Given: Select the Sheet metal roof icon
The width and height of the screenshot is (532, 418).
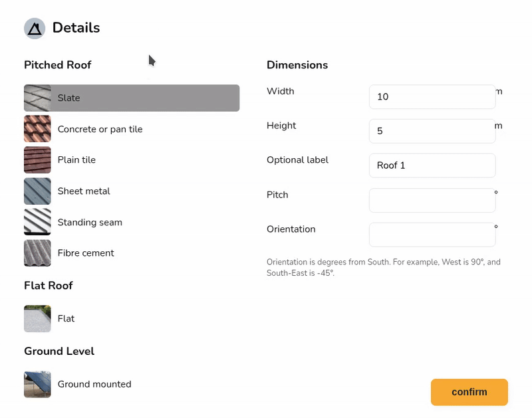Looking at the screenshot, I should click(37, 191).
